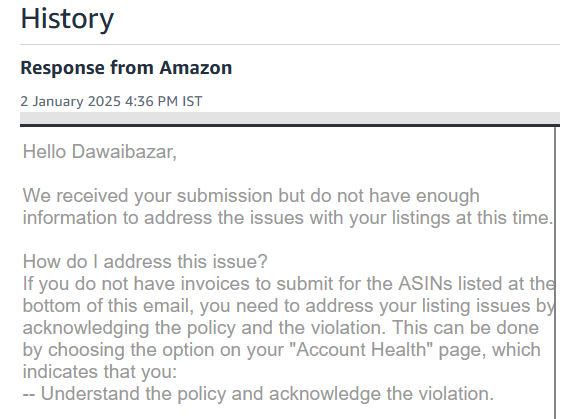Click the quoted "Account Health" text
Viewport: 564px width, 419px height.
pos(364,350)
